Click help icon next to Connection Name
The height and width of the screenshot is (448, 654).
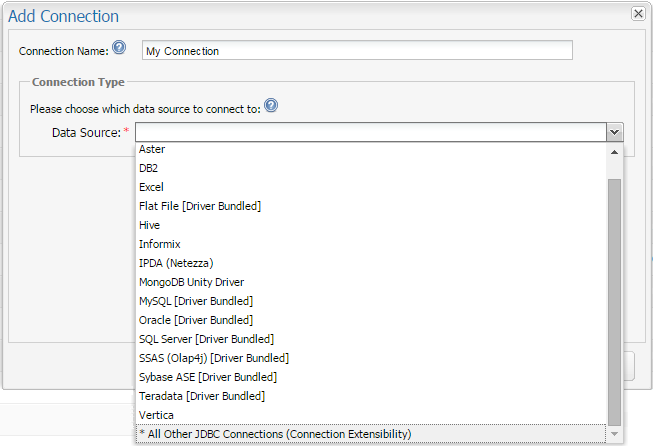pyautogui.click(x=119, y=48)
